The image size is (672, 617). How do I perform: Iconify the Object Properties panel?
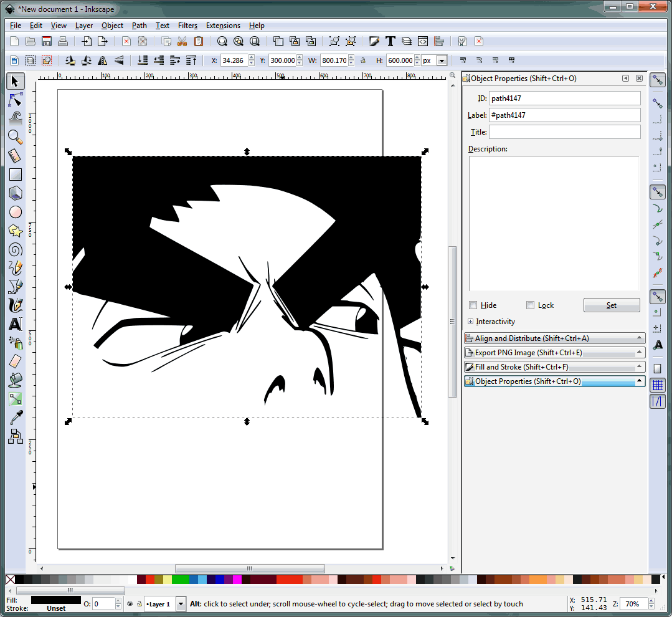tap(626, 79)
